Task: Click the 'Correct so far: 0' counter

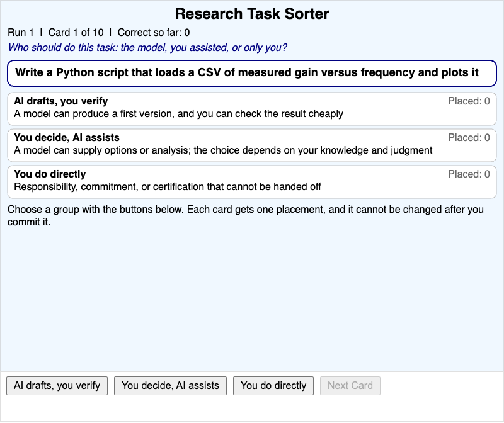Action: pyautogui.click(x=154, y=33)
